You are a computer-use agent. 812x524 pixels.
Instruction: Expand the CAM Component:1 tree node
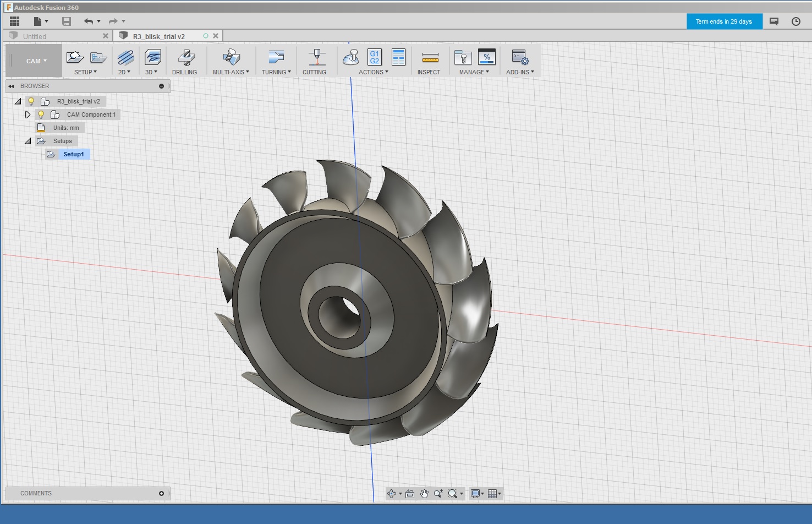(x=28, y=114)
